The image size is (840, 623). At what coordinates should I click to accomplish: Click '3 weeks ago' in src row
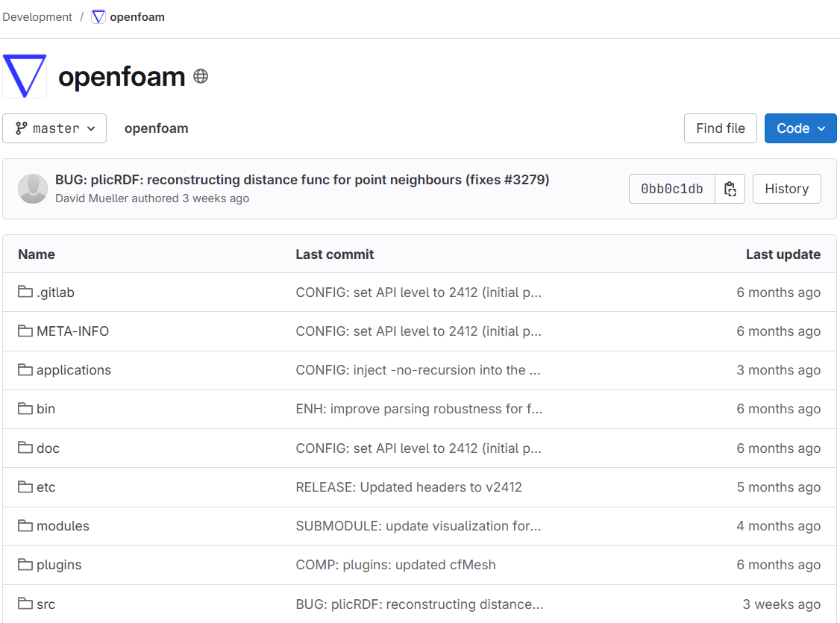pyautogui.click(x=782, y=604)
